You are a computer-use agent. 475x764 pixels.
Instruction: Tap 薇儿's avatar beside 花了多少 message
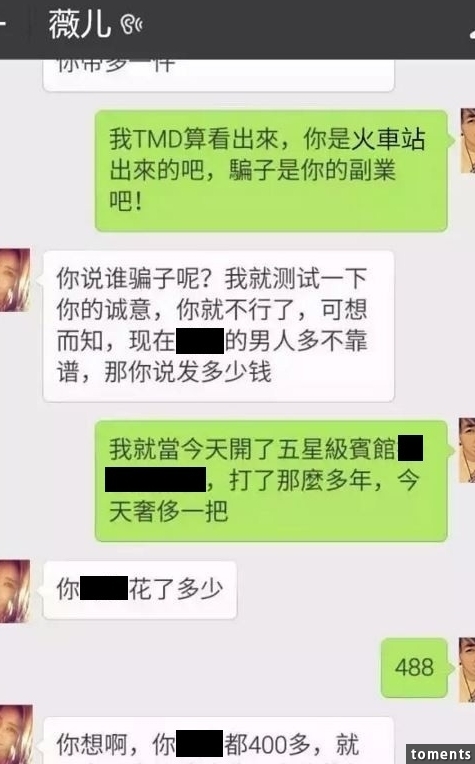pyautogui.click(x=15, y=592)
